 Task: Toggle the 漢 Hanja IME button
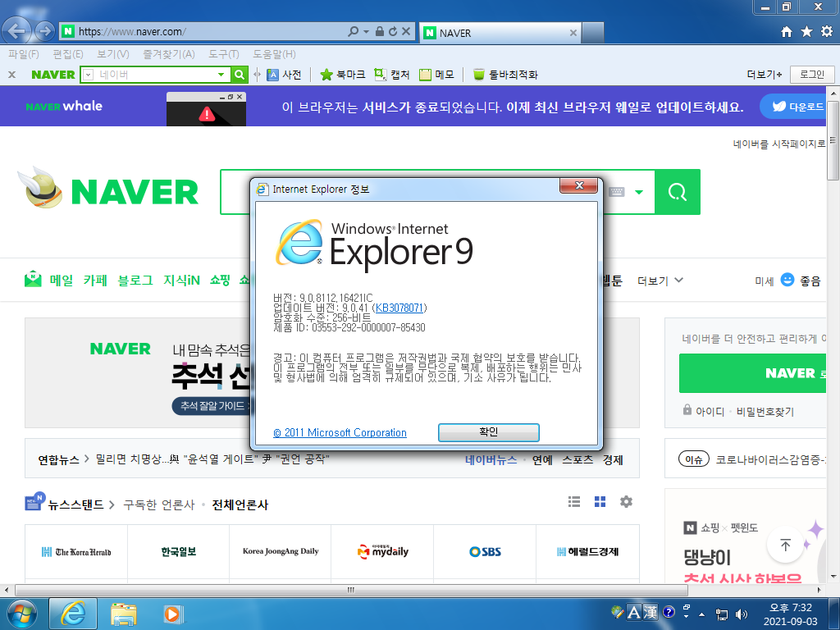[x=650, y=612]
